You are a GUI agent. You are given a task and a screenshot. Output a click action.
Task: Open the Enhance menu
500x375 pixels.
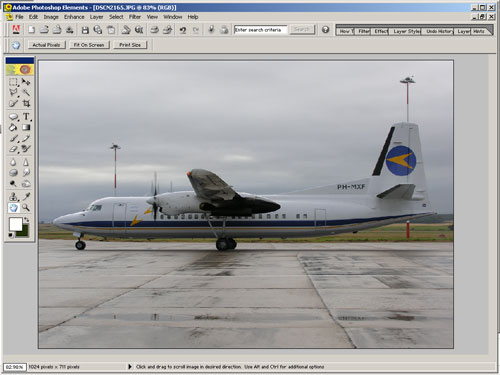point(74,17)
